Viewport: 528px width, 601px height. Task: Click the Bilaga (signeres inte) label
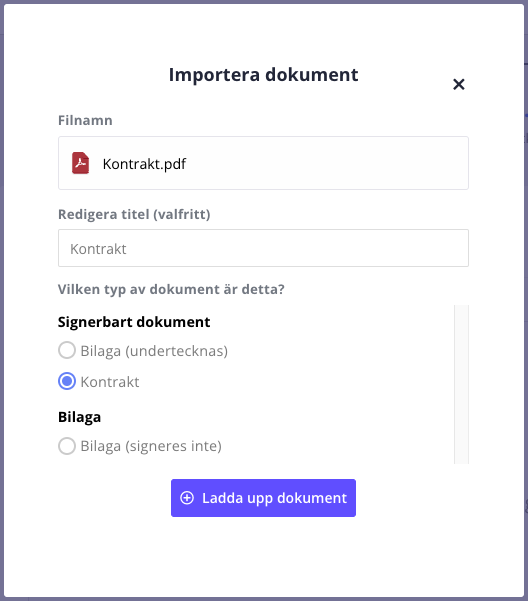[x=151, y=446]
